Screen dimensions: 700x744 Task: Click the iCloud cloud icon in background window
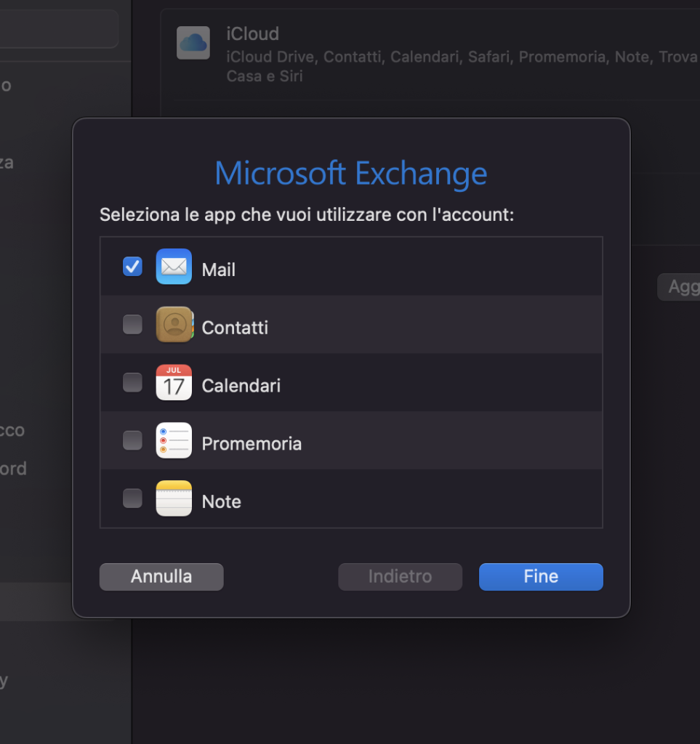(193, 43)
